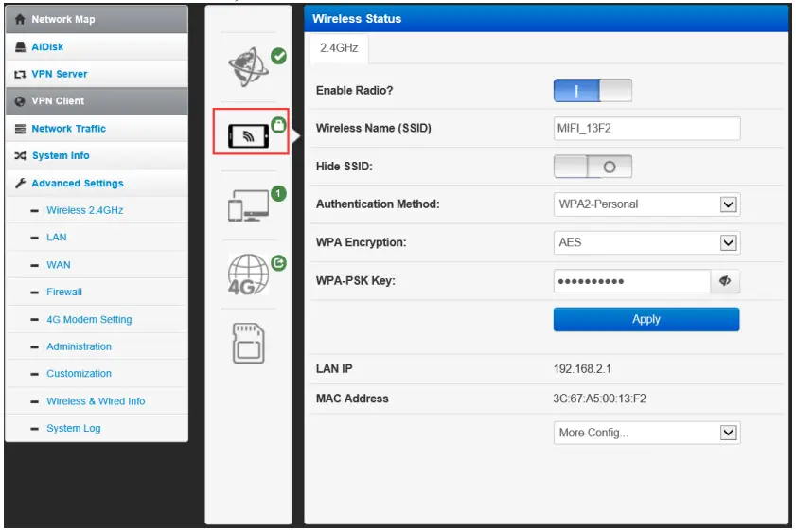This screenshot has height=532, width=796.
Task: Go to Customization settings
Action: tap(97, 374)
